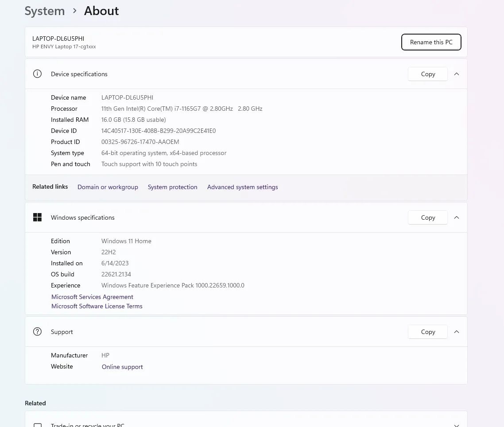Click the Related heading at bottom
This screenshot has height=427, width=504.
(x=35, y=403)
